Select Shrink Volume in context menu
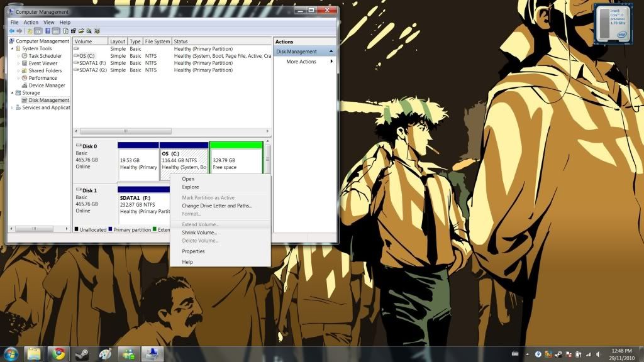Image resolution: width=644 pixels, height=362 pixels. (x=220, y=233)
